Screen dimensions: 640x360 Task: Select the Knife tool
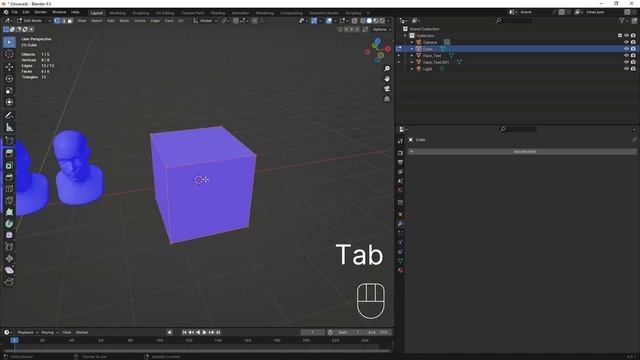coord(9,200)
